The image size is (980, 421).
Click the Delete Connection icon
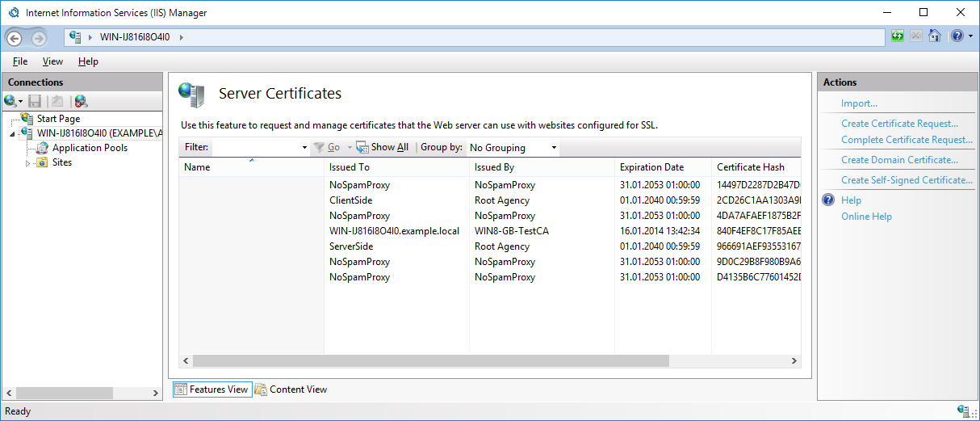[x=81, y=101]
